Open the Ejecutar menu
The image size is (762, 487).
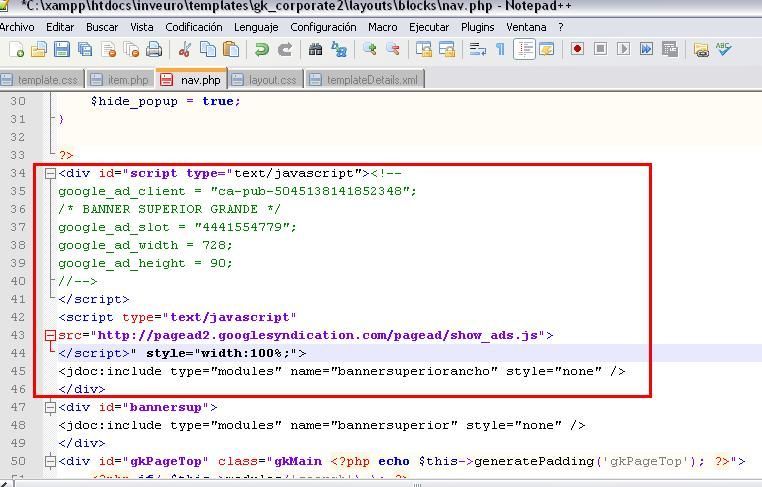[x=429, y=27]
